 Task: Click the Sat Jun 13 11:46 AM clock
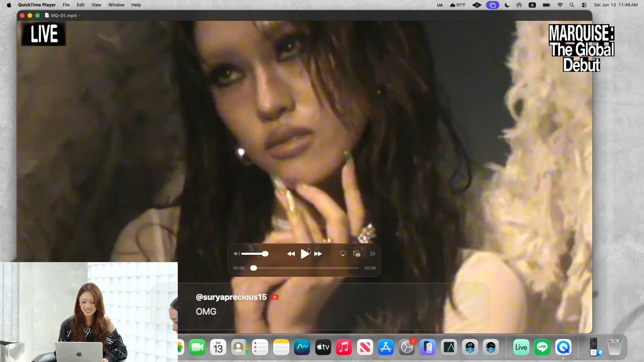[616, 5]
